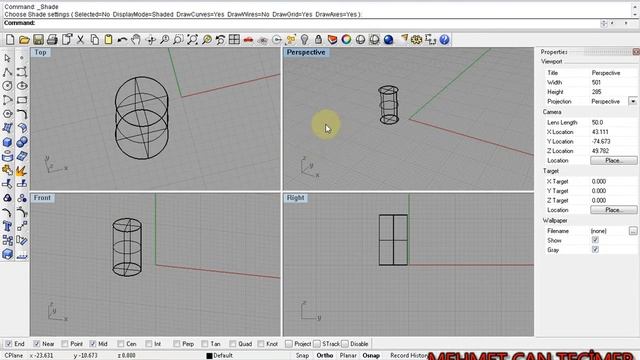Click the Paste clipboard icon
The image size is (640, 360).
(108, 40)
